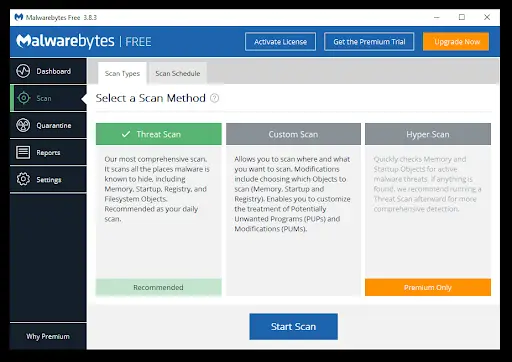Click the help question mark beside Select a Scan Method
This screenshot has height=362, width=512.
[215, 98]
